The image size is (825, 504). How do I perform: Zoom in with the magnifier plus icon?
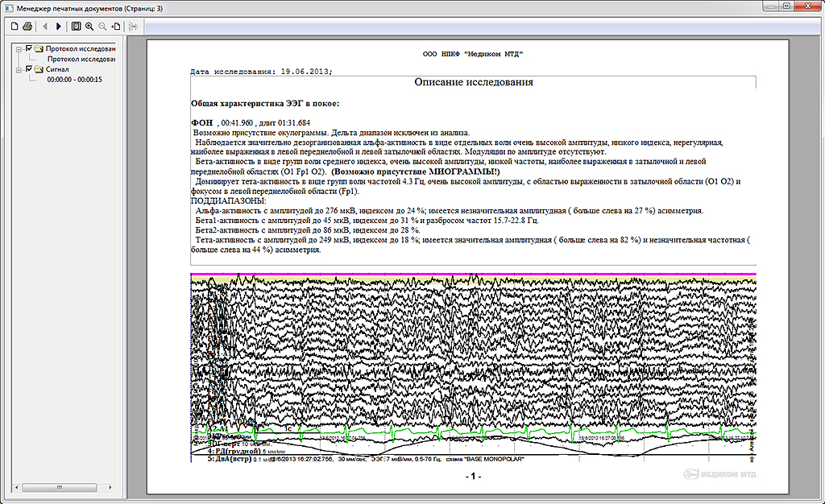coord(89,26)
